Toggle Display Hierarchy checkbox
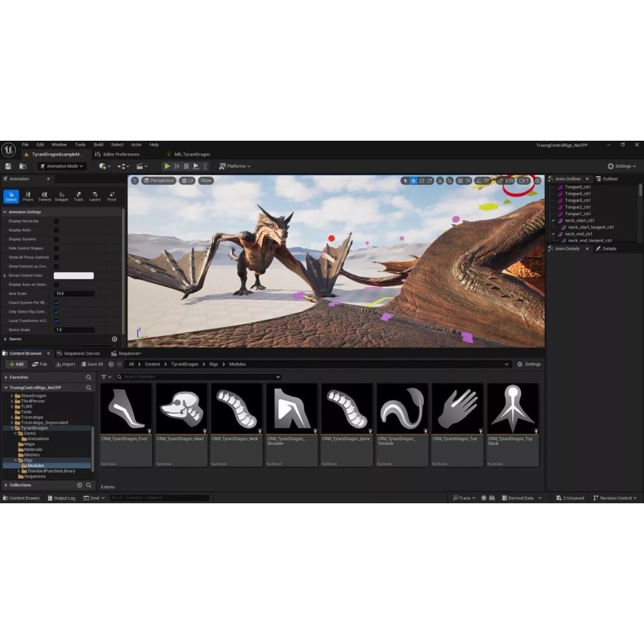 pyautogui.click(x=56, y=221)
